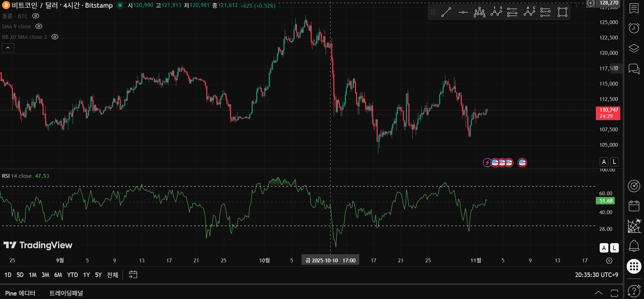Switch to the 3M date range

[x=45, y=275]
